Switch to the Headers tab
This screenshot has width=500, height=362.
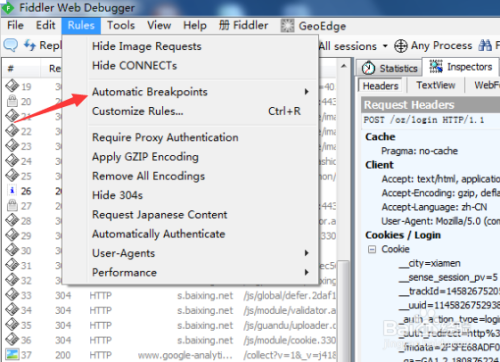pyautogui.click(x=380, y=86)
